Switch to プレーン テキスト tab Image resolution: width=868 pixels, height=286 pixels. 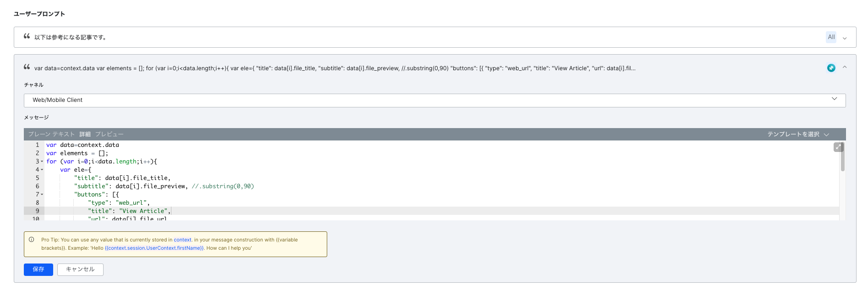51,134
